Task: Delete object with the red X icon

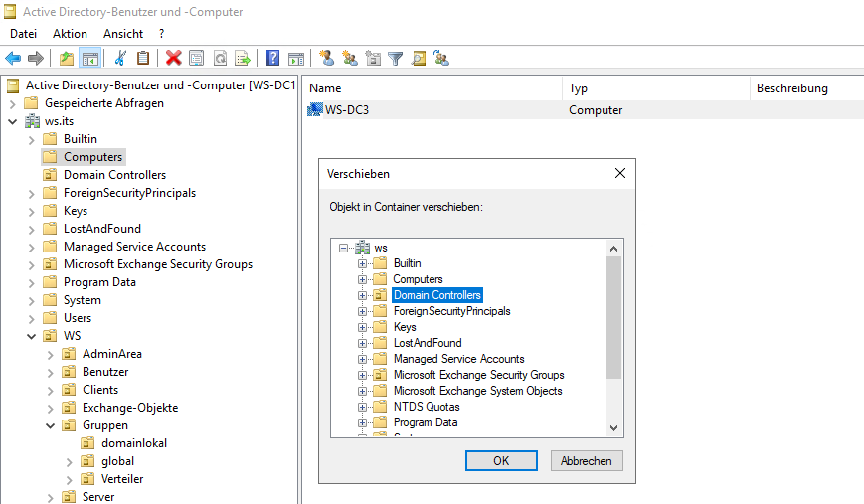Action: coord(174,58)
